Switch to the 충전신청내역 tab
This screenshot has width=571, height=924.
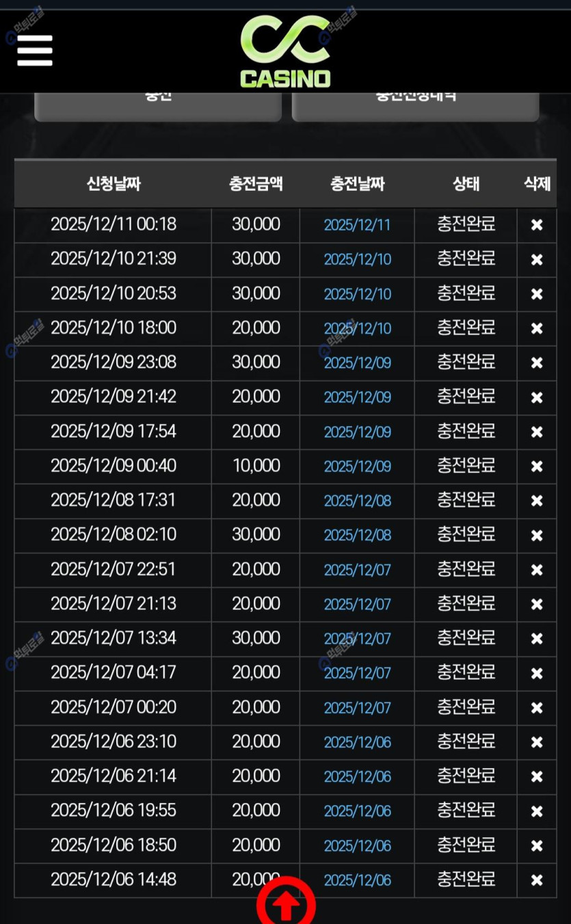415,103
